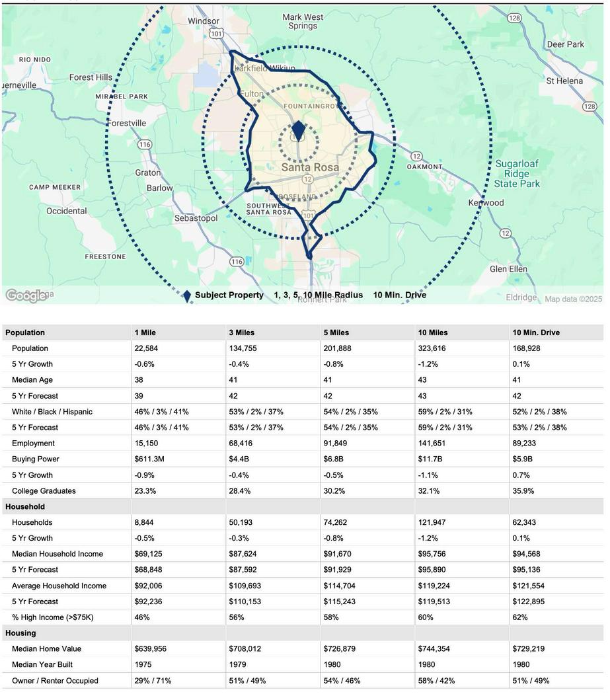Viewport: 610px width, 700px height.
Task: Click the Windsor map label
Action: pos(204,21)
